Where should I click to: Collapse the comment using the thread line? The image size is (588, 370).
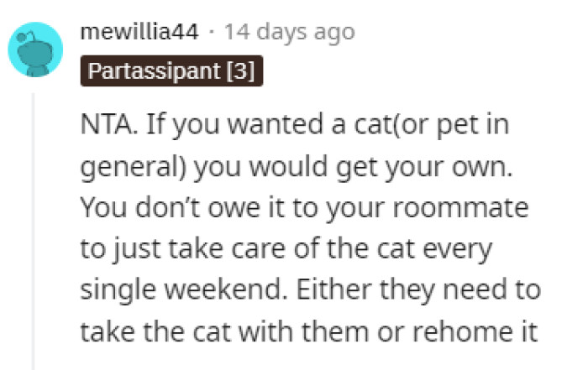point(34,227)
